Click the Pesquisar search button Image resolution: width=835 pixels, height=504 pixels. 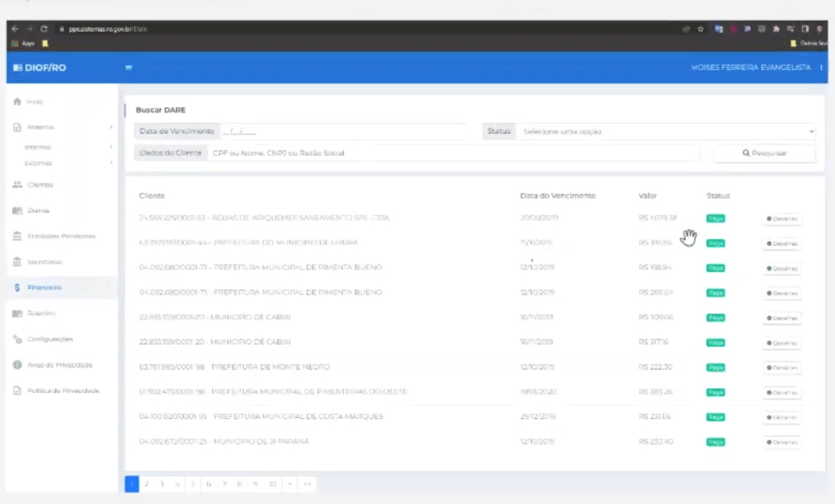(x=765, y=153)
